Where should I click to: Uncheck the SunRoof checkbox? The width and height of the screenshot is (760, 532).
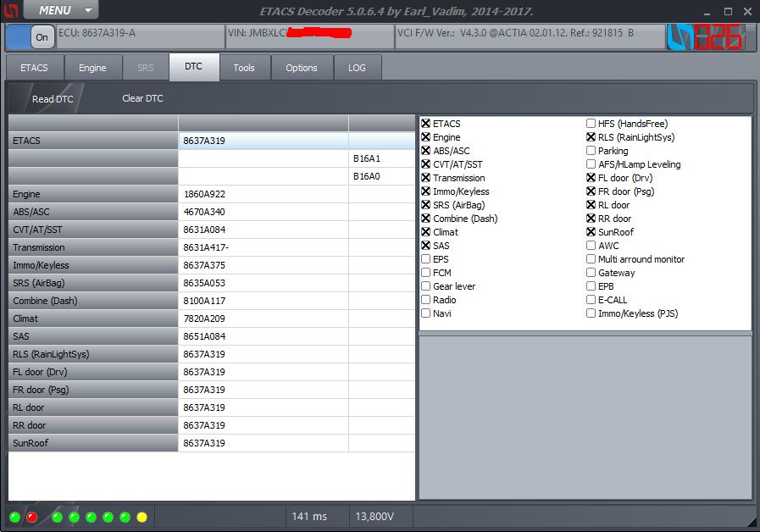[591, 232]
